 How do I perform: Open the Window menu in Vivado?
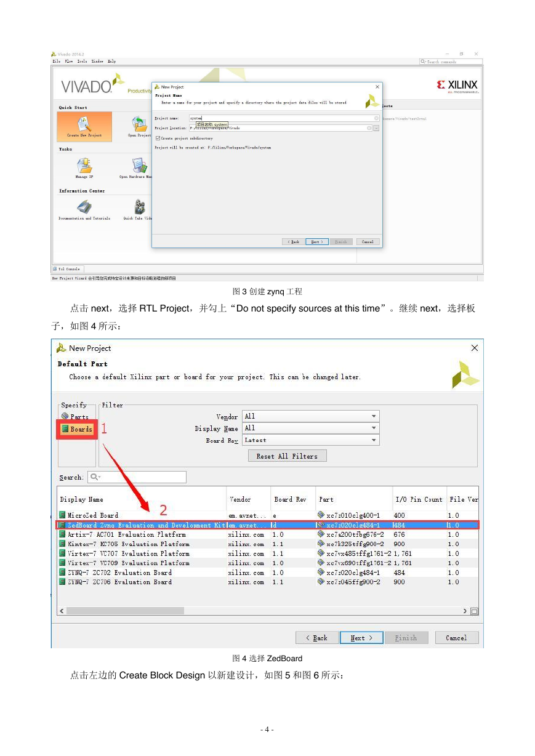click(x=97, y=62)
